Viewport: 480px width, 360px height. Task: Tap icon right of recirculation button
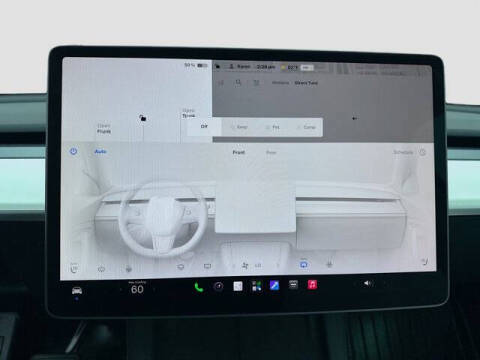point(329,264)
